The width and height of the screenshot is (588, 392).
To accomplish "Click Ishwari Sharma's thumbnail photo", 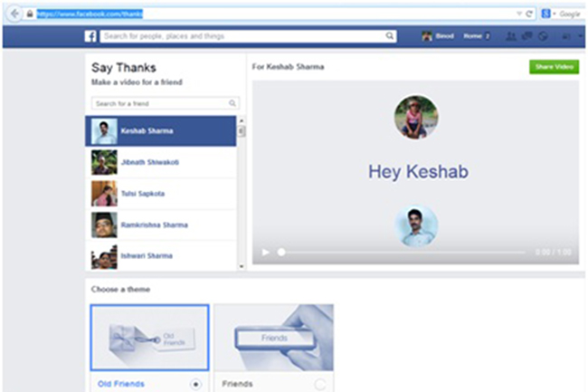I will (x=104, y=256).
